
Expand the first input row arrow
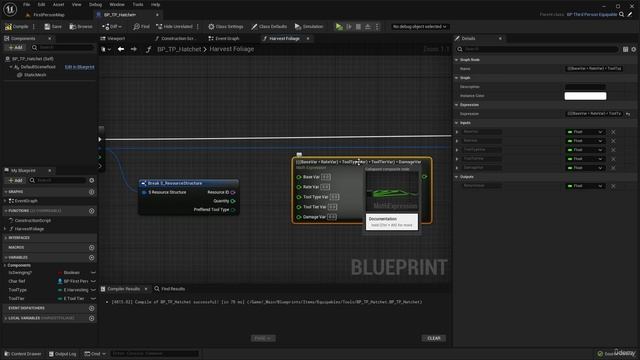click(457, 132)
